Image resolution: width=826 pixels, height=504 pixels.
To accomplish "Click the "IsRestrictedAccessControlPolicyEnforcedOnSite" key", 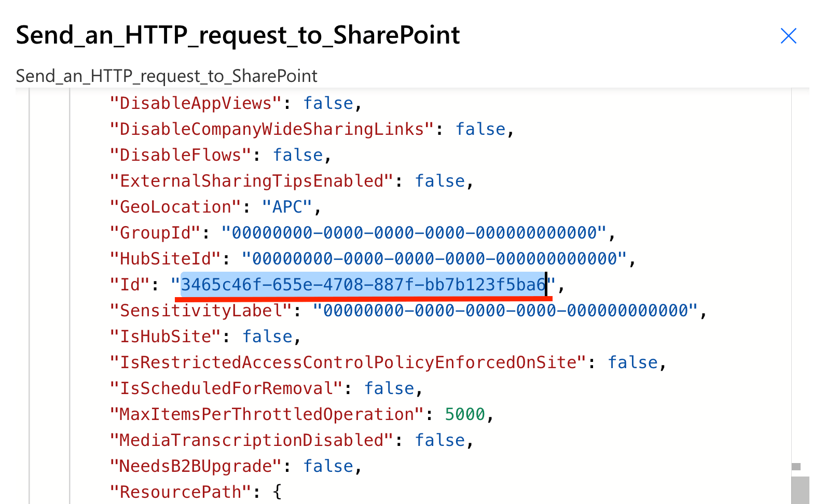I will pos(348,362).
